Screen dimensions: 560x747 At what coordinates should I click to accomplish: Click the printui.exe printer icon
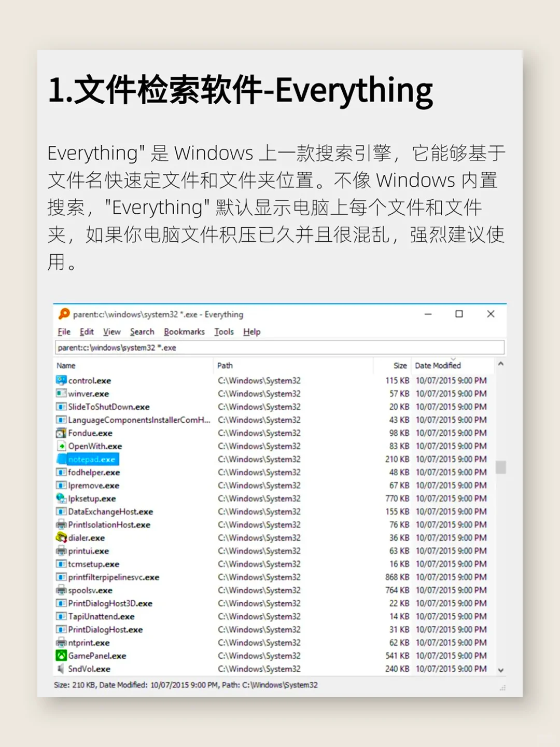(x=61, y=550)
